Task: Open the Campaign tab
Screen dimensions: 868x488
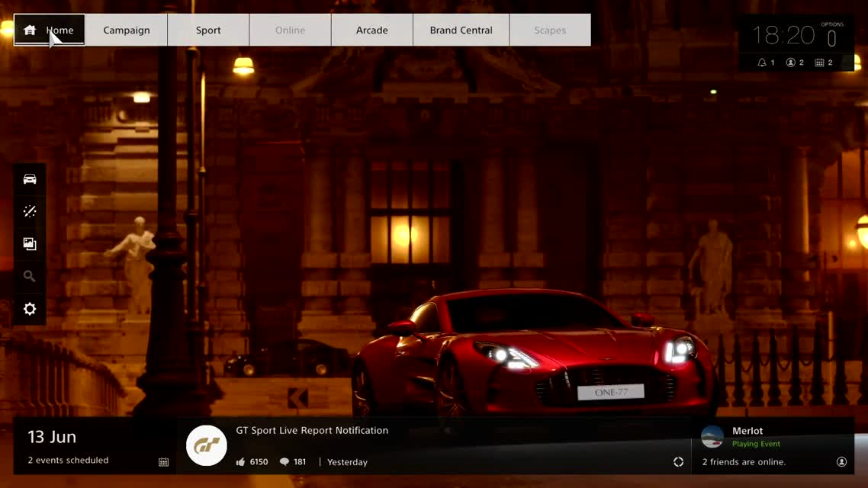Action: pyautogui.click(x=126, y=30)
